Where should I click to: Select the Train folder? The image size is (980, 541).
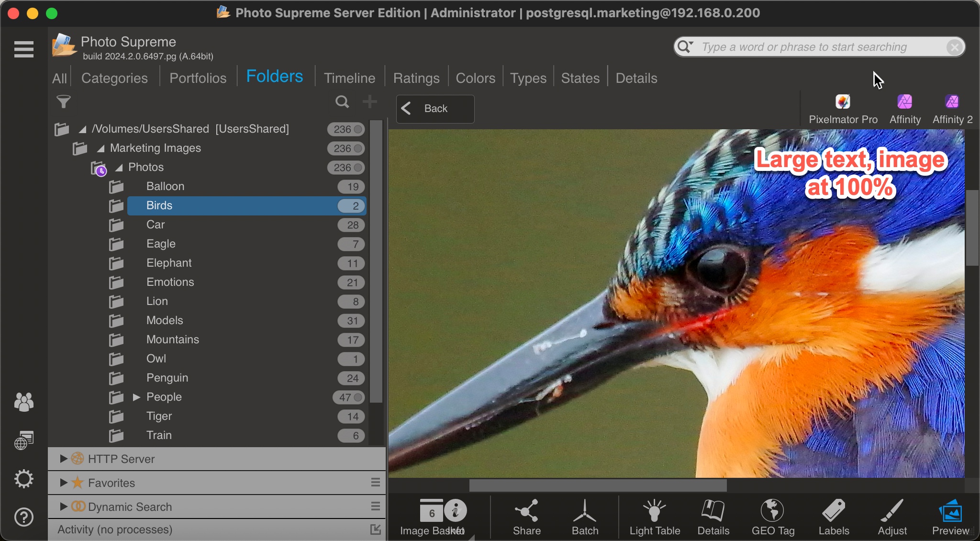pos(247,435)
